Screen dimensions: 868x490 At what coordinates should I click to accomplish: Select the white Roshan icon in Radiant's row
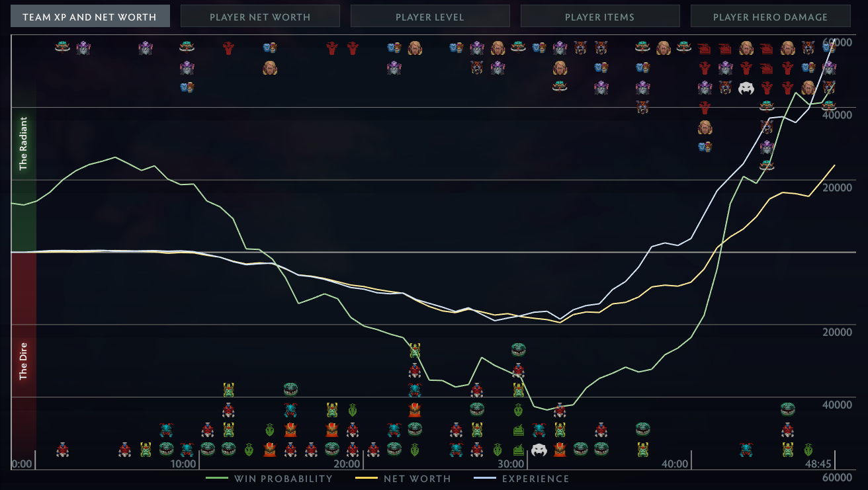tap(746, 87)
